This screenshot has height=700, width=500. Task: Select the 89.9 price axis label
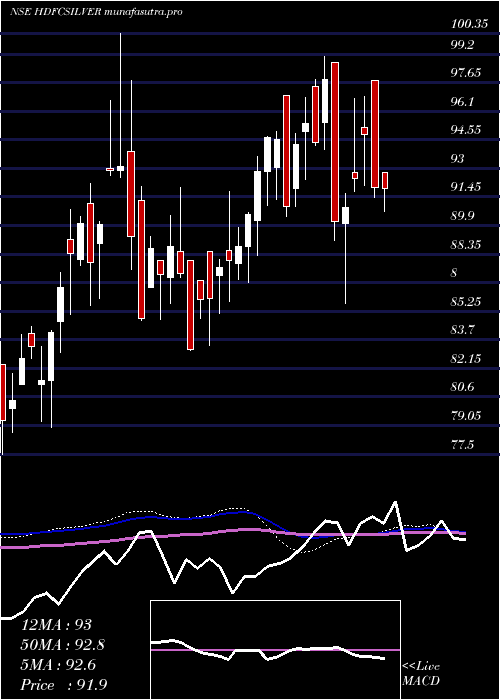pyautogui.click(x=463, y=216)
